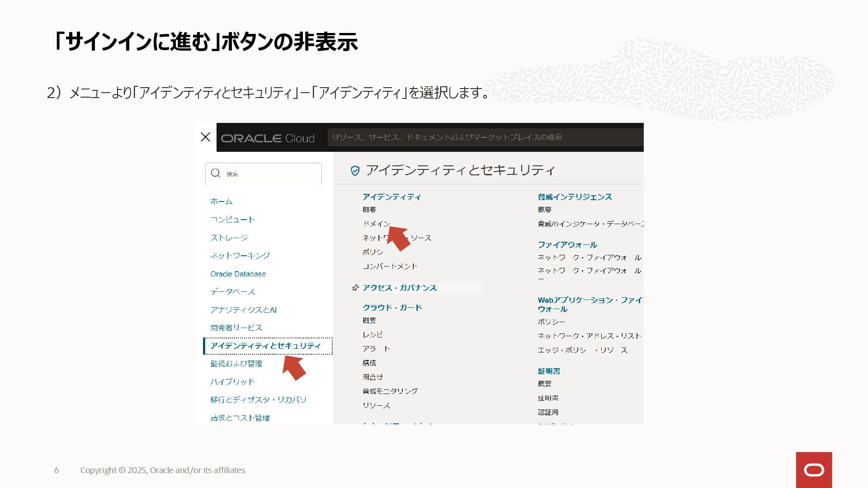
Task: Open ハイブリッド category
Action: tap(233, 382)
